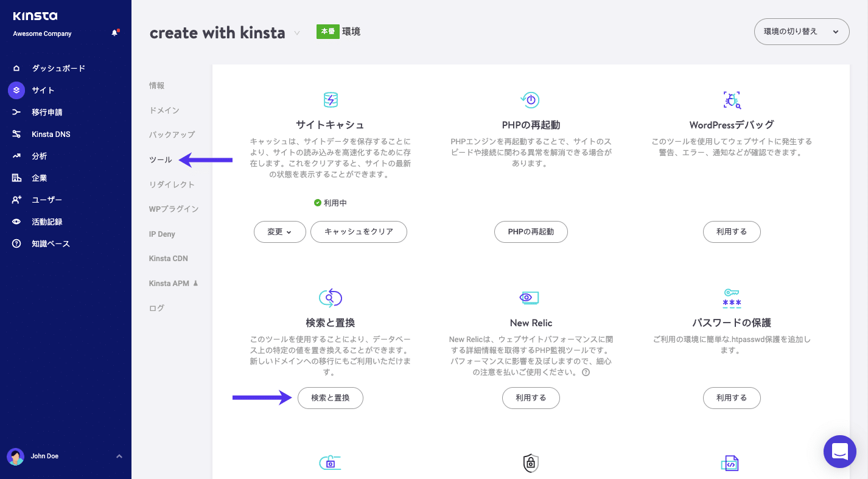Click the ユーザー add-user icon
The height and width of the screenshot is (479, 868).
[16, 200]
